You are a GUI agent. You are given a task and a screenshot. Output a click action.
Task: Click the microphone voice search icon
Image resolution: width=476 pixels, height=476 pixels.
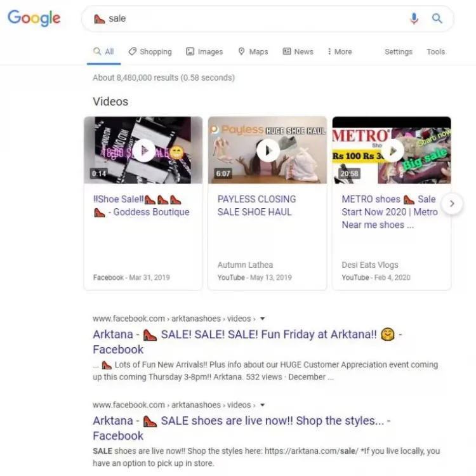pyautogui.click(x=414, y=18)
